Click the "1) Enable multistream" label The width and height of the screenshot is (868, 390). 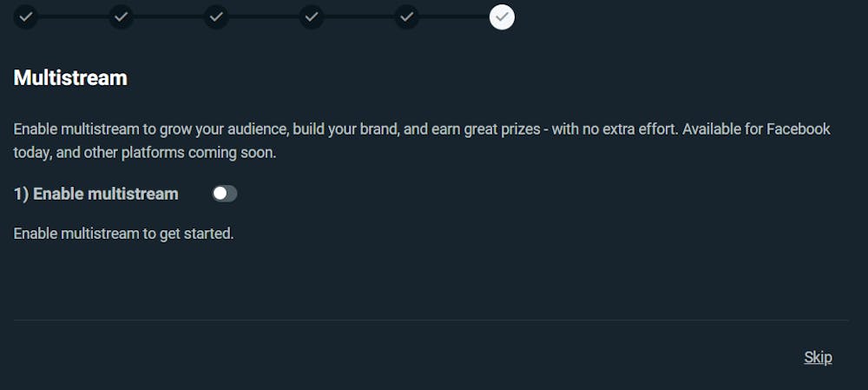click(x=95, y=194)
